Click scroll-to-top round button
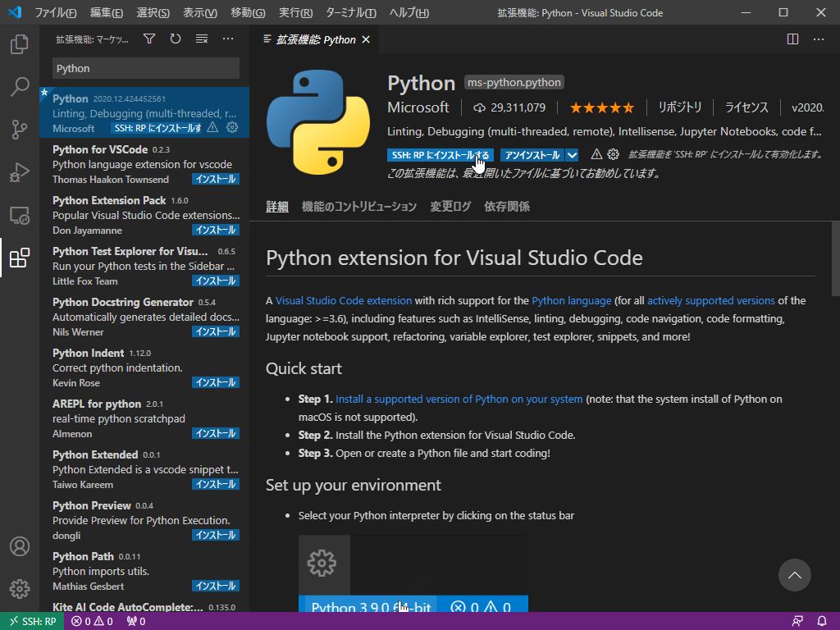This screenshot has width=840, height=630. (x=794, y=575)
